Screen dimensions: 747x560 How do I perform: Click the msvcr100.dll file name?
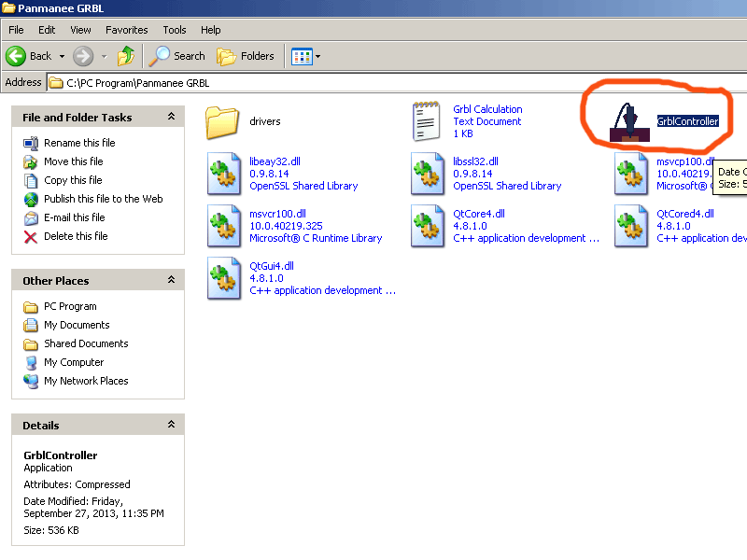pyautogui.click(x=277, y=214)
